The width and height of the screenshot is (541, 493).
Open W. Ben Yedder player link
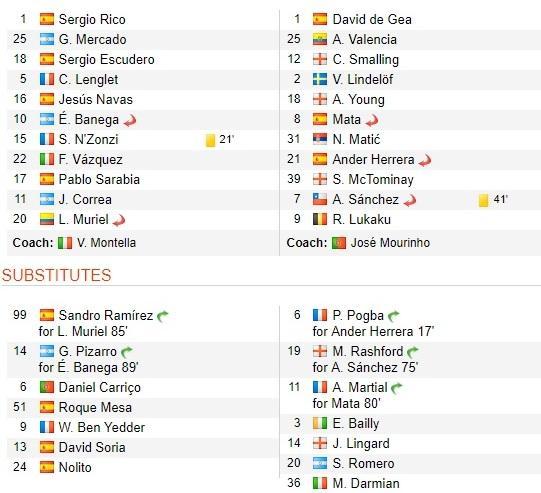102,427
